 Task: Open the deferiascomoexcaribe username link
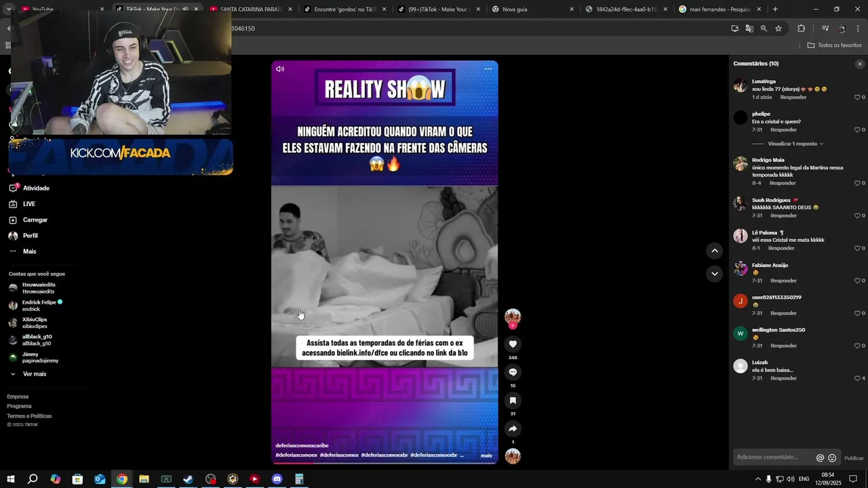tap(302, 445)
